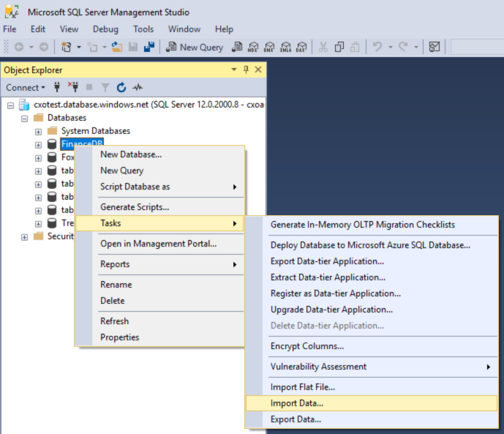Choose Import Flat File...
The height and width of the screenshot is (434, 504).
[372, 387]
